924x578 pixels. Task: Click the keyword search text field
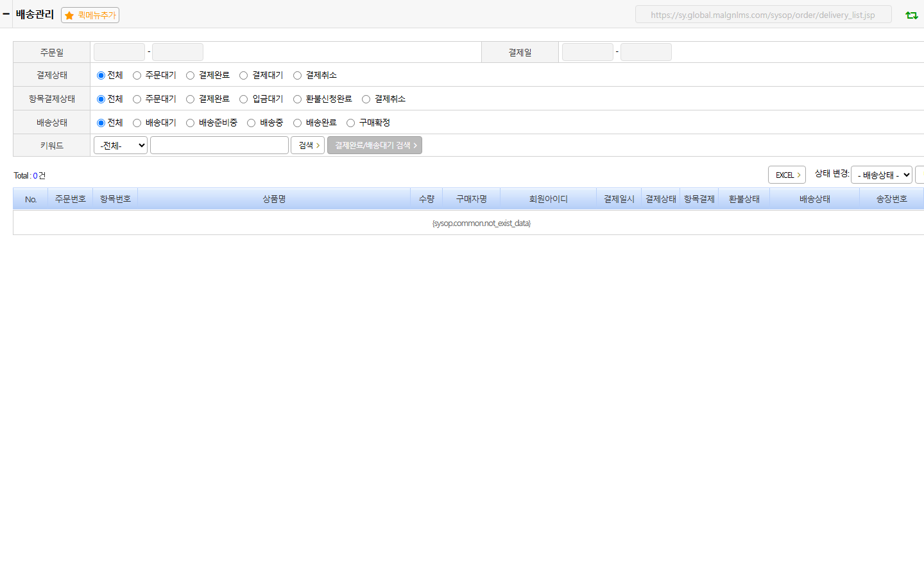tap(219, 145)
